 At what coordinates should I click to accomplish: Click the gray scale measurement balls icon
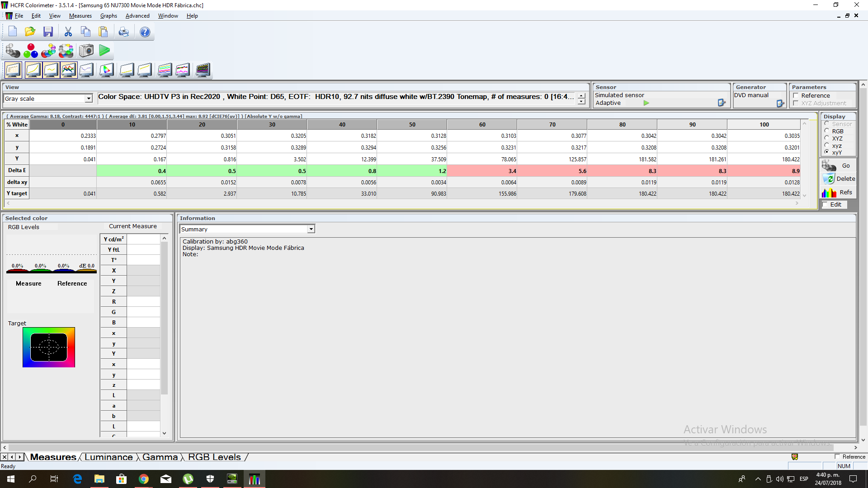(13, 51)
